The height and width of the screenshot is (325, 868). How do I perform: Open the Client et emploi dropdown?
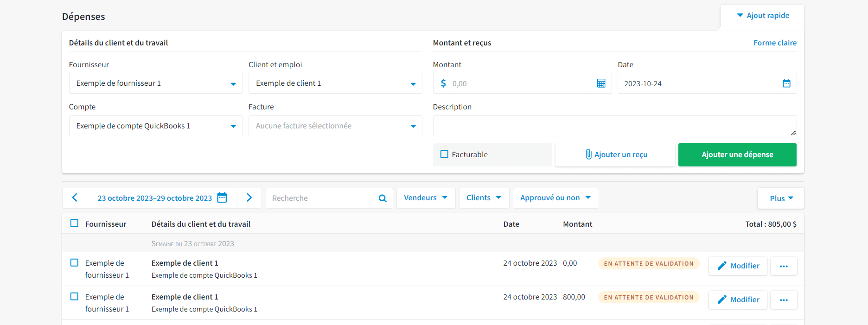click(335, 83)
